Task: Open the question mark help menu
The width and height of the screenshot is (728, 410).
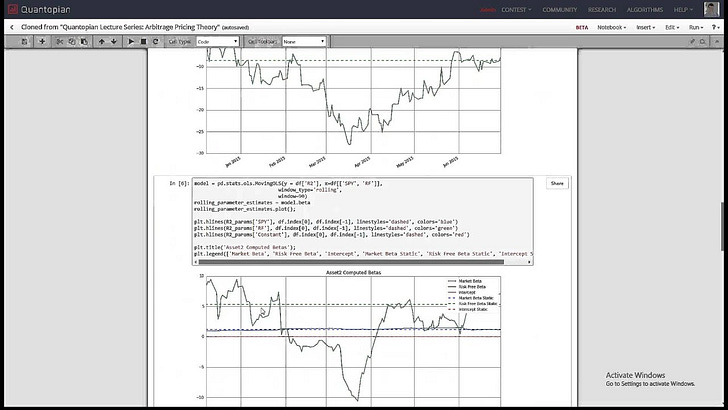Action: 716,27
